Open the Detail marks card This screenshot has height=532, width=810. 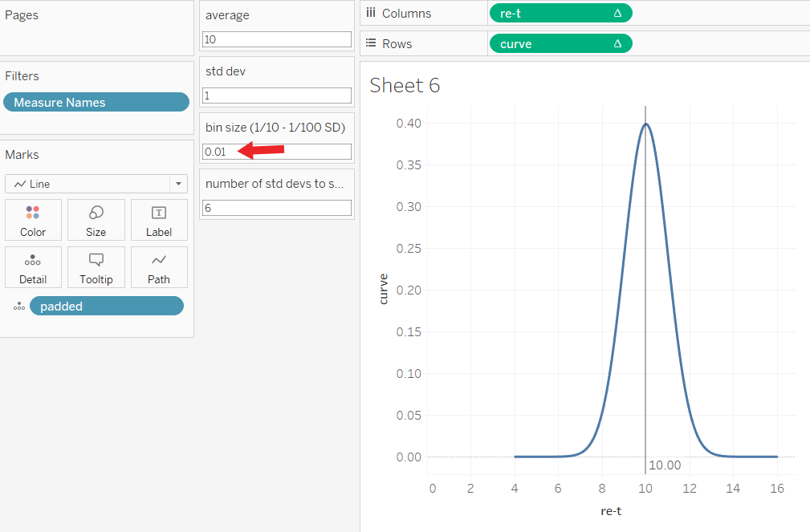pyautogui.click(x=33, y=267)
